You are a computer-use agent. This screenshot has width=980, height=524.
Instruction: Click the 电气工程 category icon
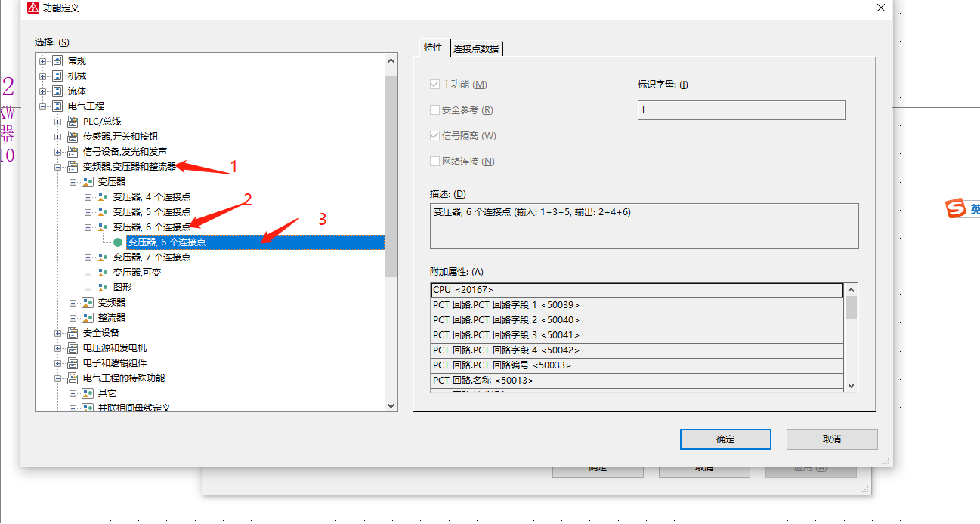click(57, 106)
